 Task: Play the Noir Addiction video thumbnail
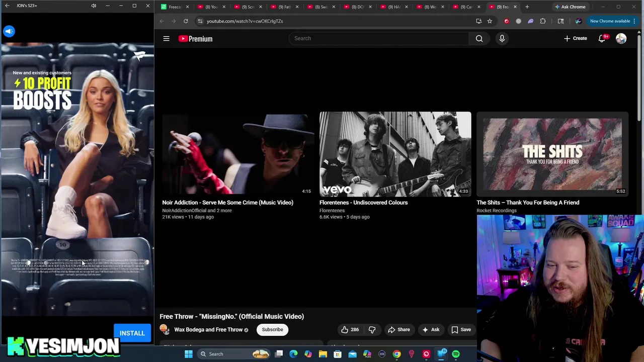coord(238,154)
